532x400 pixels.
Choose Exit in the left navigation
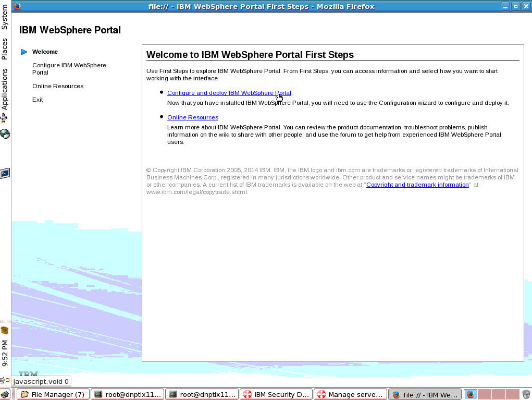(x=38, y=100)
